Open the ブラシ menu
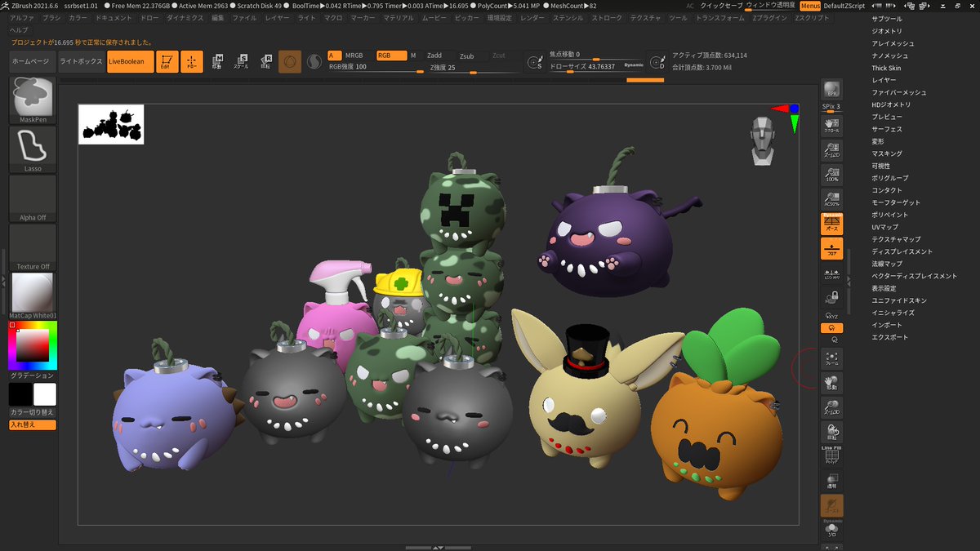980x551 pixels. tap(51, 17)
